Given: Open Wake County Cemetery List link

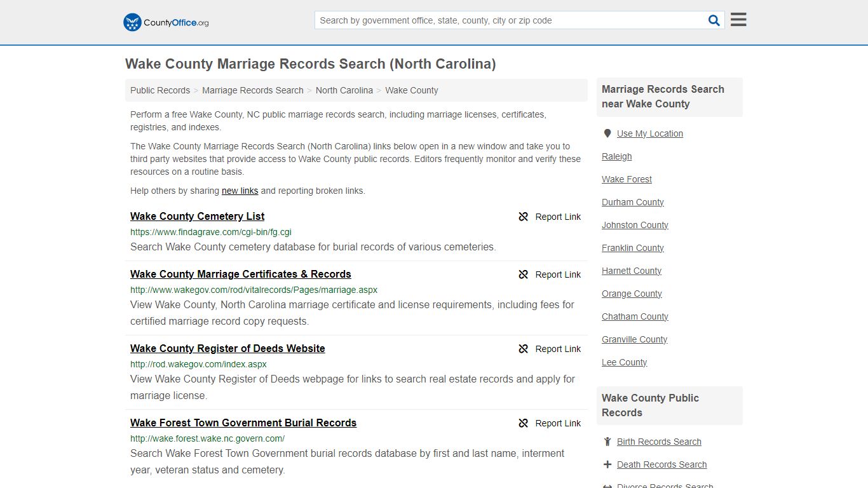Looking at the screenshot, I should point(197,216).
